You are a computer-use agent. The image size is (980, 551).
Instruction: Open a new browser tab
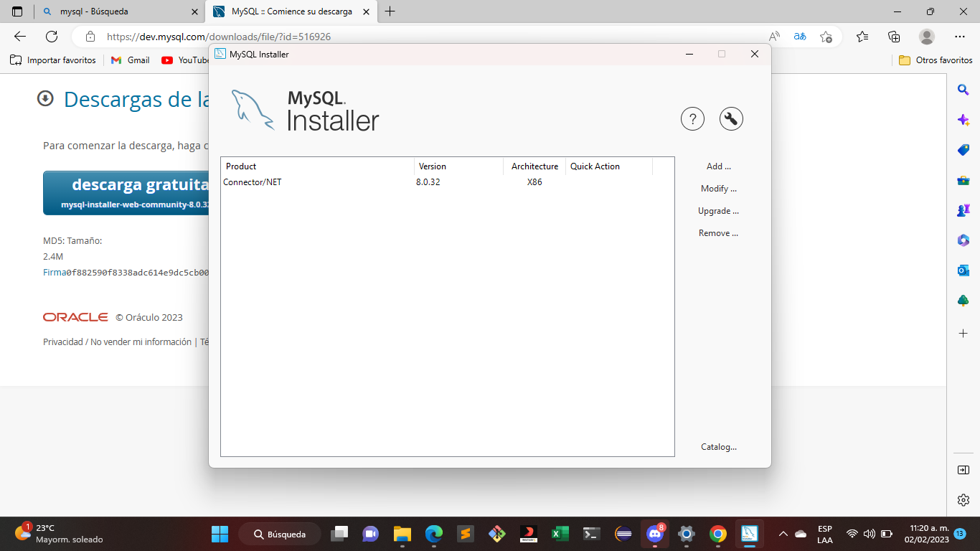(x=390, y=12)
